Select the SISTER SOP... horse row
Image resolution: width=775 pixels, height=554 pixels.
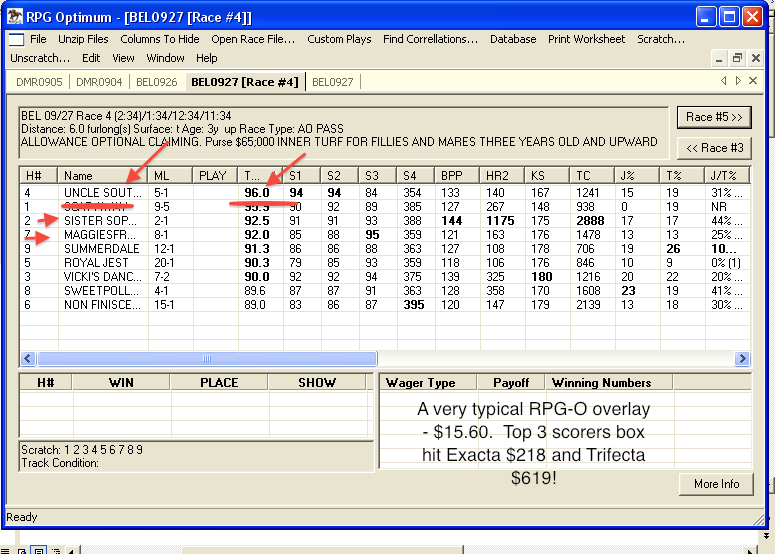[x=385, y=221]
